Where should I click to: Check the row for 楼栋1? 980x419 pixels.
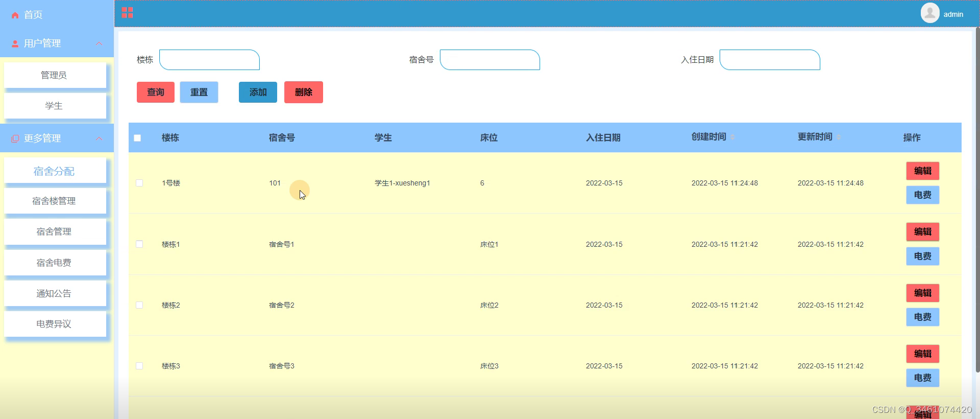139,244
